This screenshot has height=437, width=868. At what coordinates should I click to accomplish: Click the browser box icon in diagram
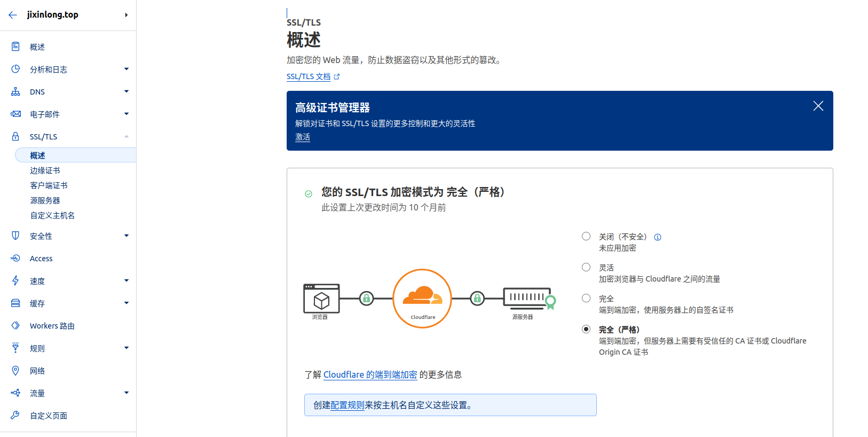click(x=321, y=298)
